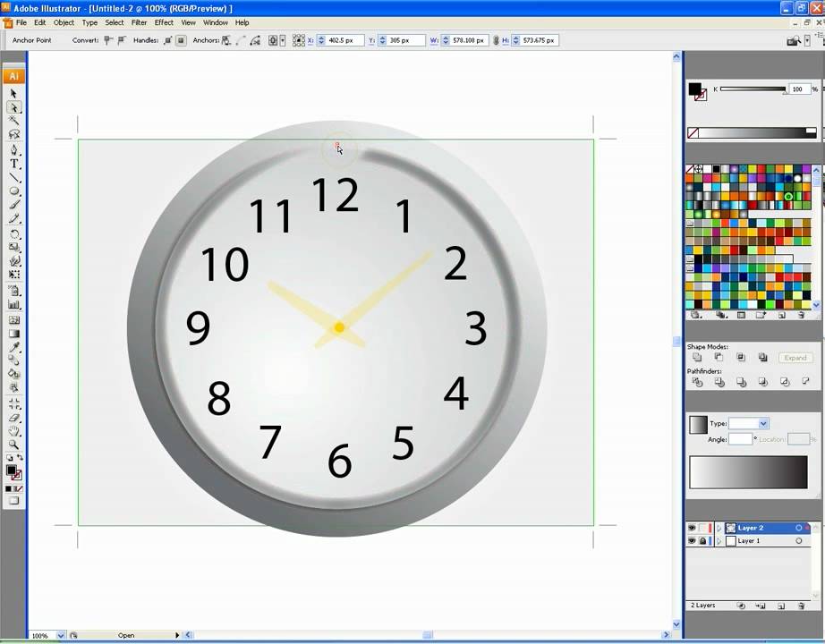This screenshot has height=644, width=825.
Task: Select the Paintbrush tool
Action: point(13,205)
